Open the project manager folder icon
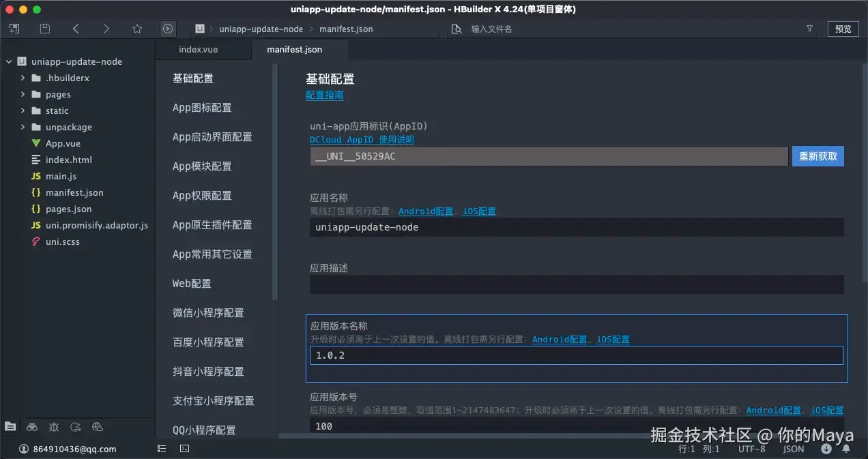Screen dimensions: 868x459 click(10, 426)
